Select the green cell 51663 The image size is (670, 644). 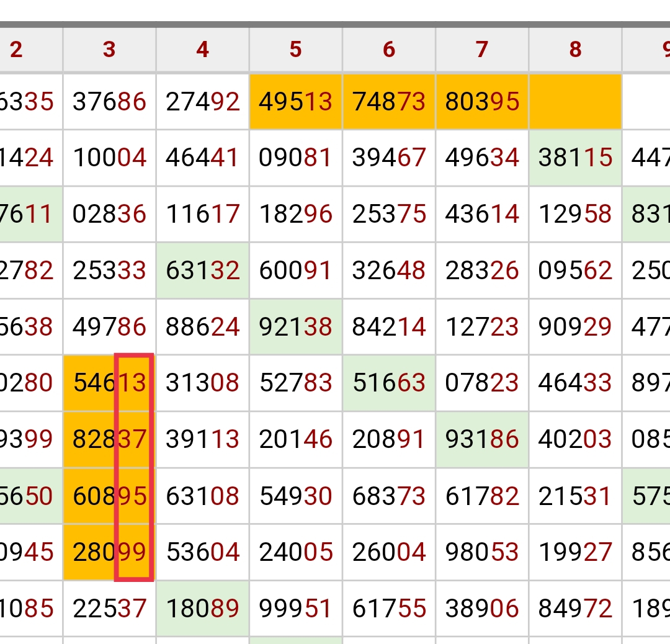(389, 383)
